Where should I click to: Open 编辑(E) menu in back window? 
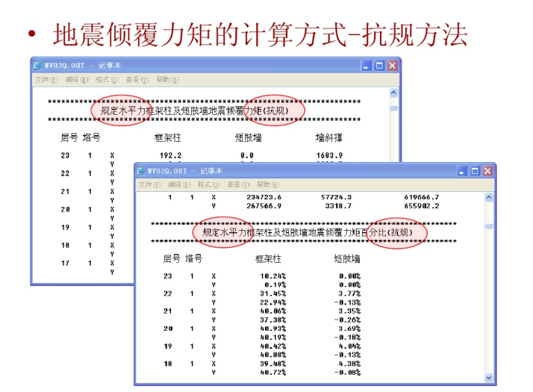point(77,80)
